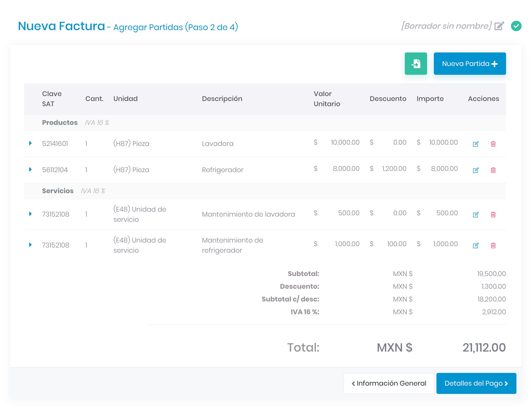532x416 pixels.
Task: Click the green import file icon button
Action: (x=416, y=64)
